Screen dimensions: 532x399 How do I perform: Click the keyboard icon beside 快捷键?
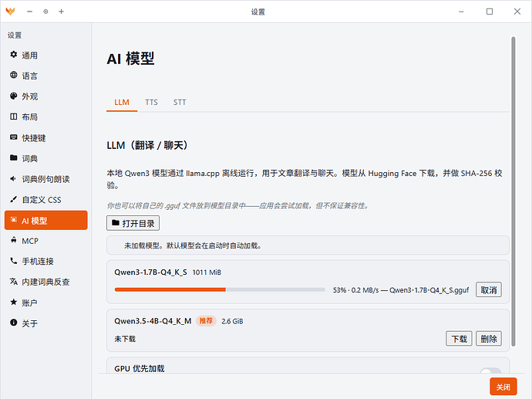tap(14, 137)
